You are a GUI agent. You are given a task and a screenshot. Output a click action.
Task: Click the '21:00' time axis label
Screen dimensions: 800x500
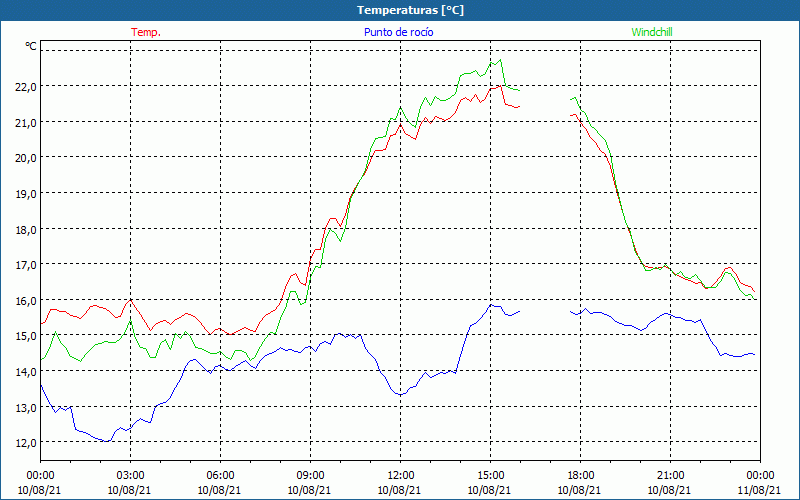(670, 476)
